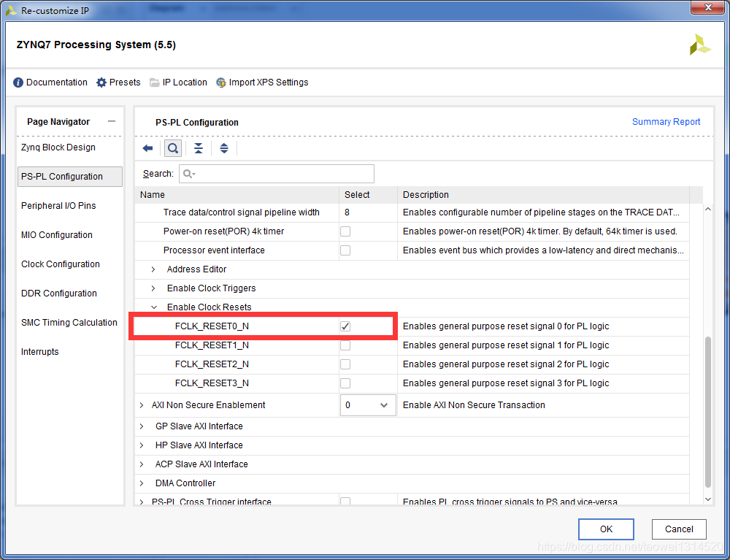Select Trace data/control signal pipeline width row
This screenshot has width=730, height=560.
point(412,212)
